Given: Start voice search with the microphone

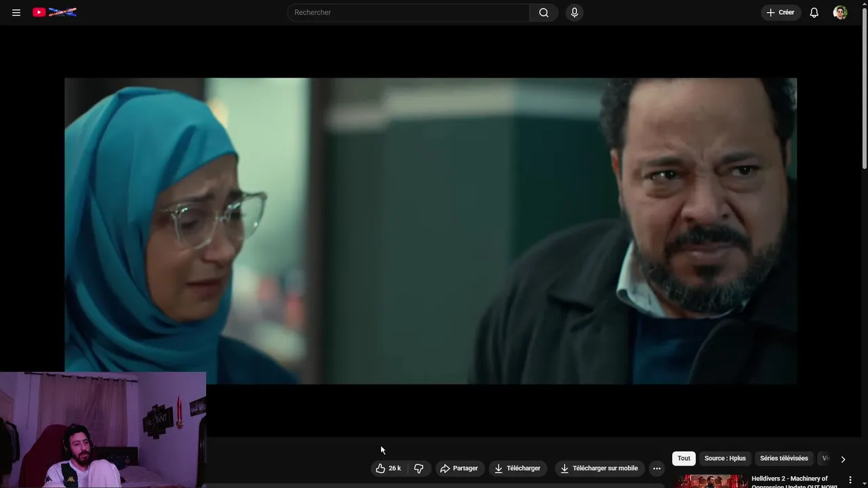Looking at the screenshot, I should [574, 12].
